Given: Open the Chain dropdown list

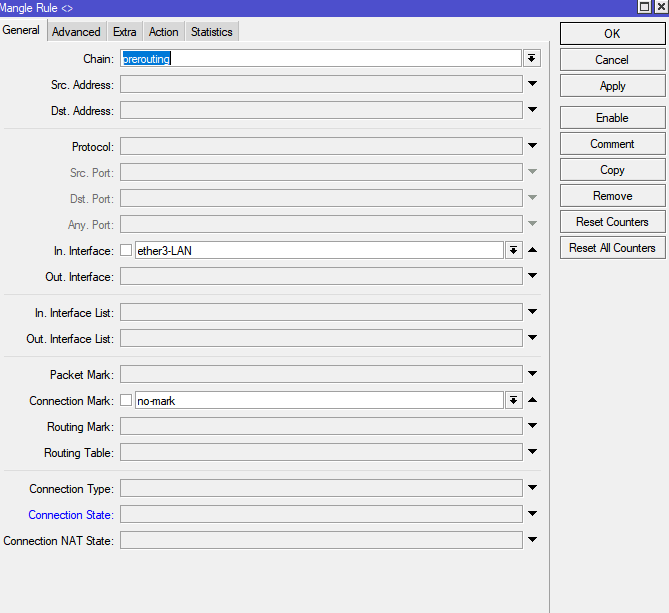Looking at the screenshot, I should tap(532, 59).
